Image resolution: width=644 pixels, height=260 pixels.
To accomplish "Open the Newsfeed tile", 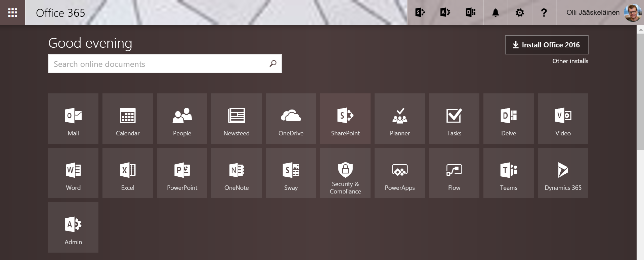I will [237, 119].
